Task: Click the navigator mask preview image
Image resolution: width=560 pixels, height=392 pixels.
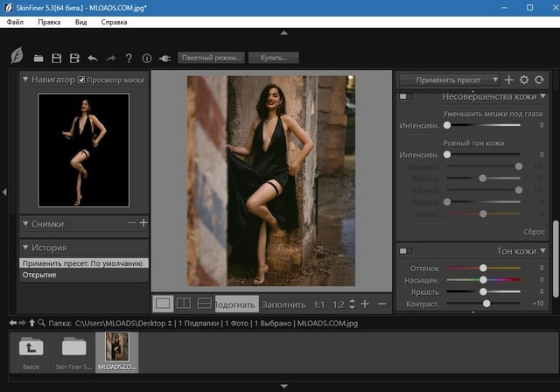Action: [x=84, y=150]
